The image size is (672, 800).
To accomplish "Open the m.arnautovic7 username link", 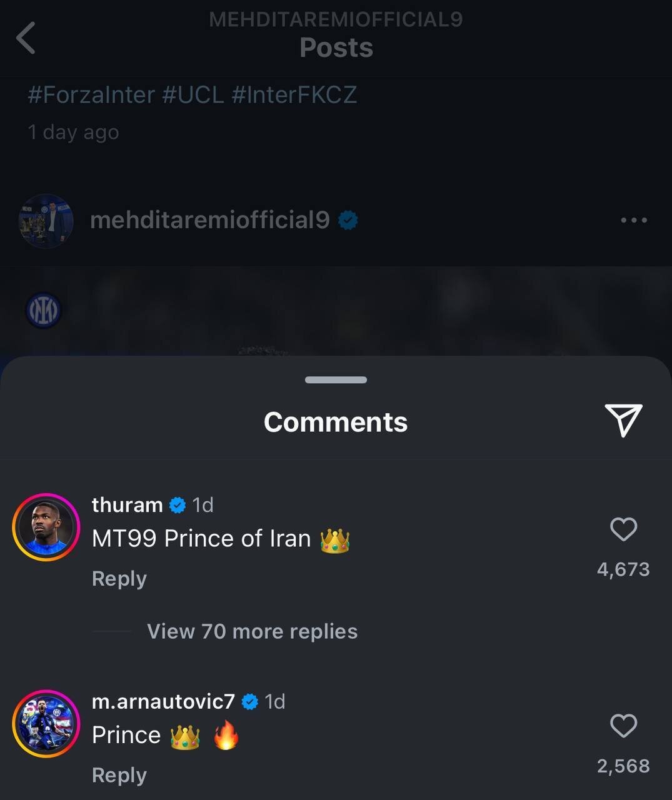I will click(x=163, y=701).
